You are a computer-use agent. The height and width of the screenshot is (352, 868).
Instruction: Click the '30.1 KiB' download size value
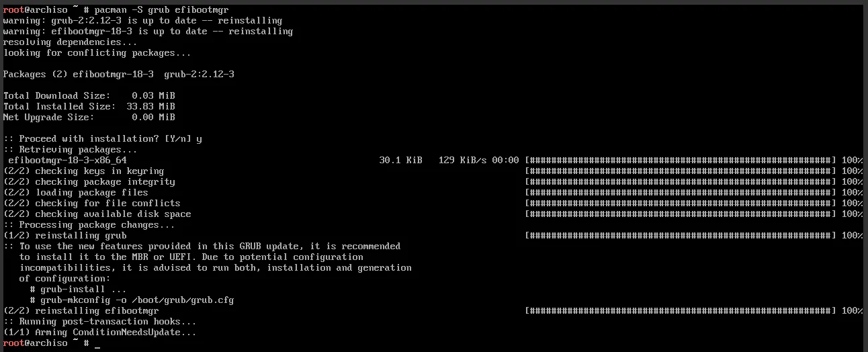pyautogui.click(x=400, y=161)
